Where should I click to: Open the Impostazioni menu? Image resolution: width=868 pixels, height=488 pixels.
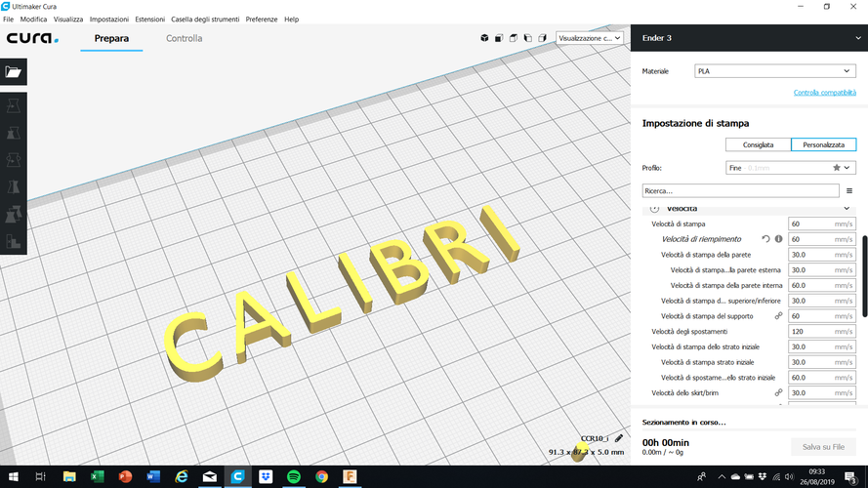[109, 19]
